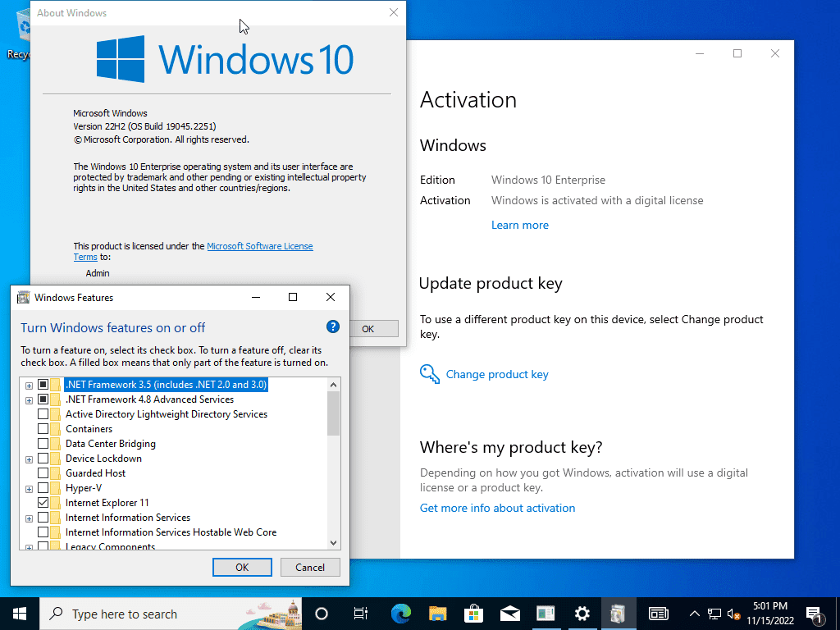Launch Microsoft Edge from the taskbar

coord(400,614)
